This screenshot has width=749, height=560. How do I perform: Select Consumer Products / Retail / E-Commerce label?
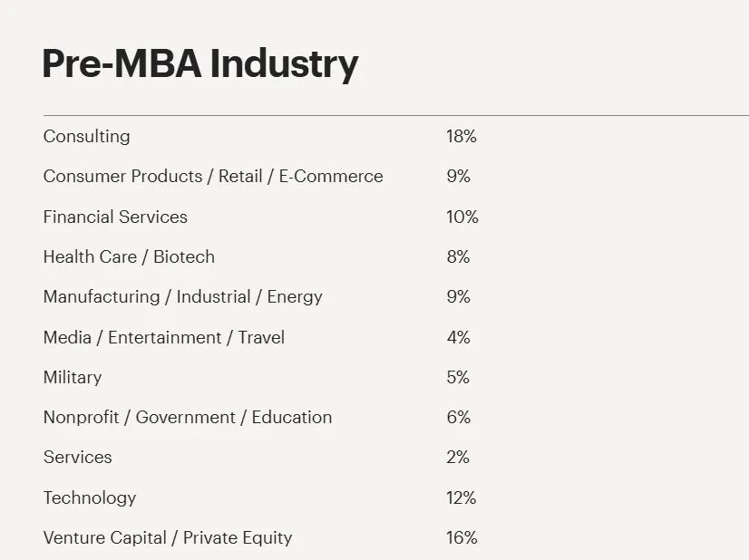pyautogui.click(x=213, y=176)
